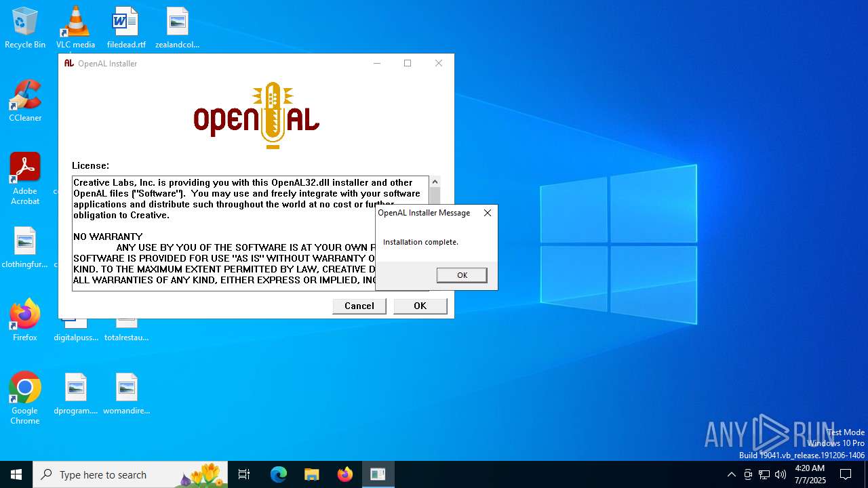Select the Firefox desktop shortcut
This screenshot has height=488, width=868.
pos(25,320)
